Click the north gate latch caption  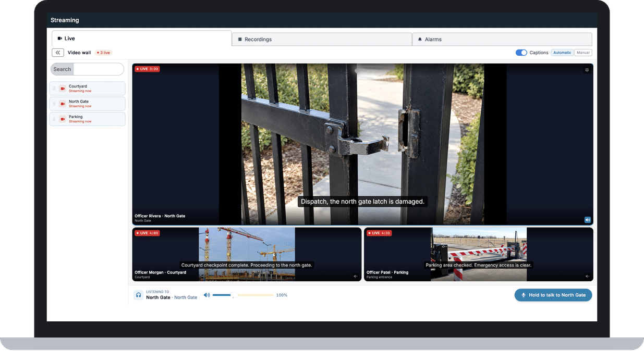(362, 202)
